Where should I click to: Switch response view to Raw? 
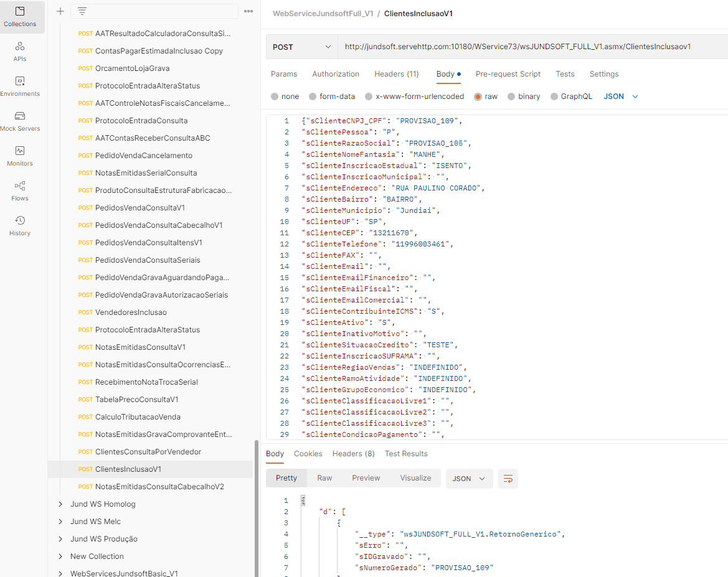(x=324, y=478)
